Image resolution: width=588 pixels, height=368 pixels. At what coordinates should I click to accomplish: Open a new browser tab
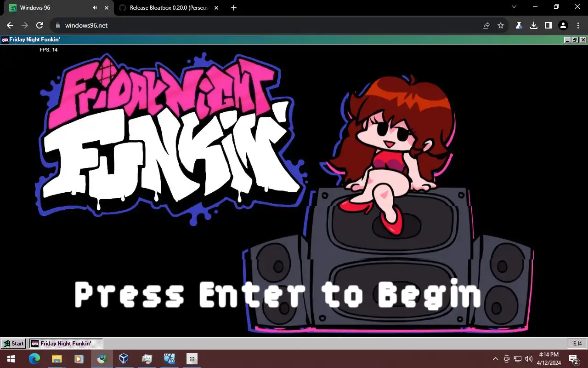pos(234,8)
